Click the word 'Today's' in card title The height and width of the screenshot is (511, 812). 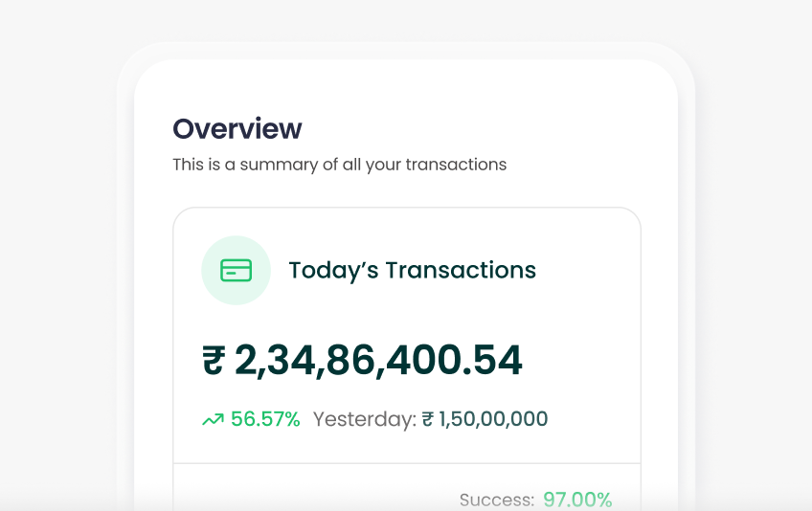pyautogui.click(x=333, y=271)
